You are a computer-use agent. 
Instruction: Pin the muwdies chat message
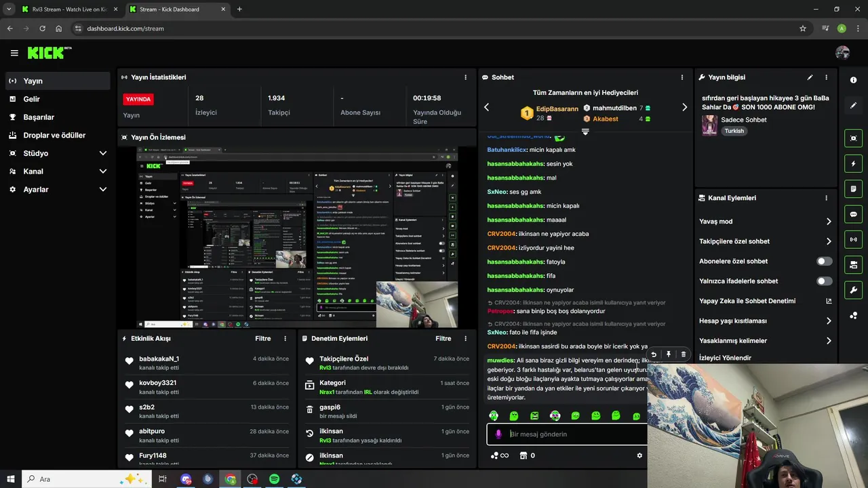(x=668, y=354)
